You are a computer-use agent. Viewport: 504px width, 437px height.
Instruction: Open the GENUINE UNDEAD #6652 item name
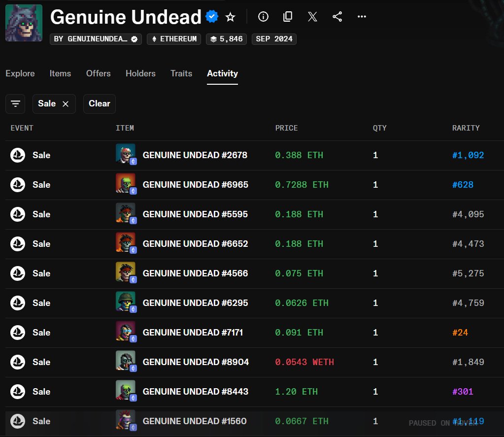[x=196, y=244]
